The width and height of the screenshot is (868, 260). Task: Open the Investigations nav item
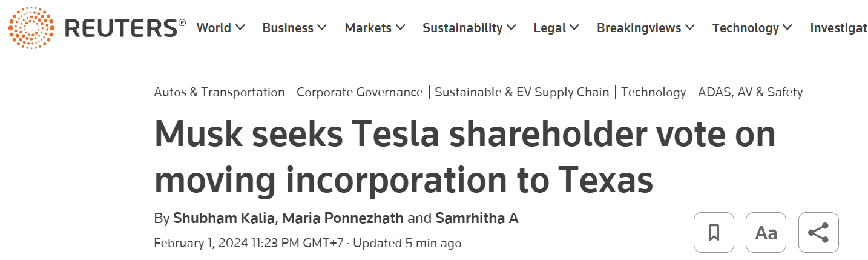[839, 28]
